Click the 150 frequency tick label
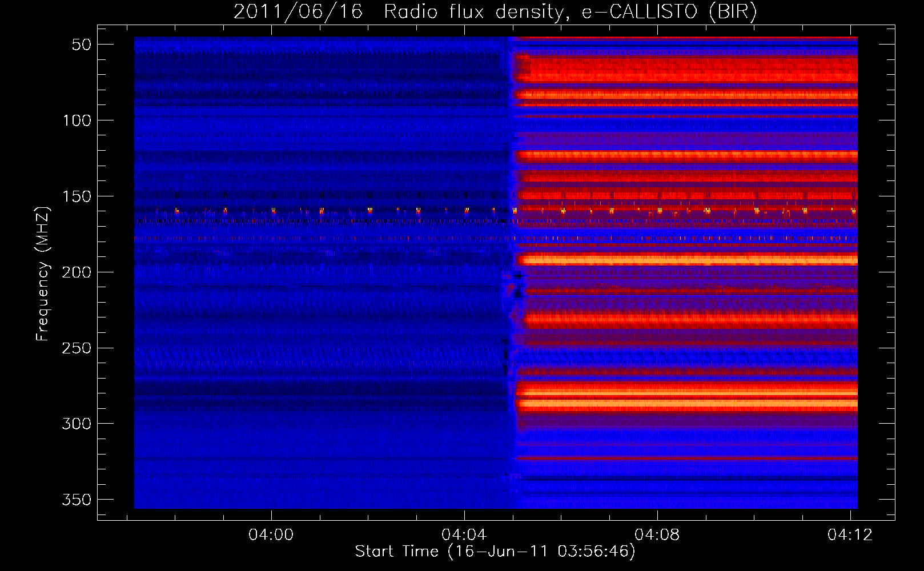 click(x=77, y=196)
